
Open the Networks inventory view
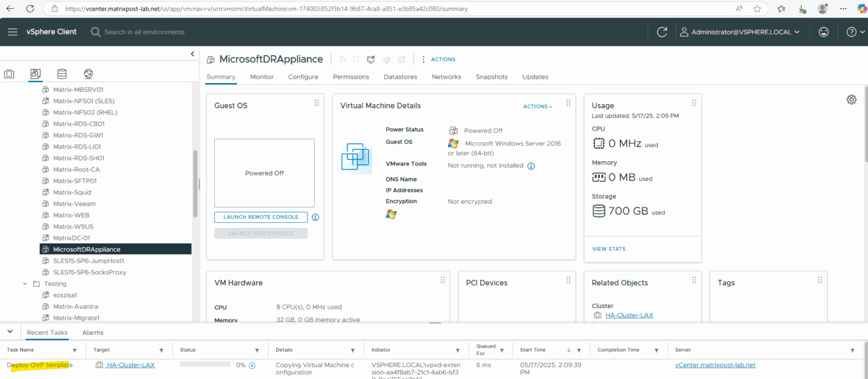[x=88, y=74]
